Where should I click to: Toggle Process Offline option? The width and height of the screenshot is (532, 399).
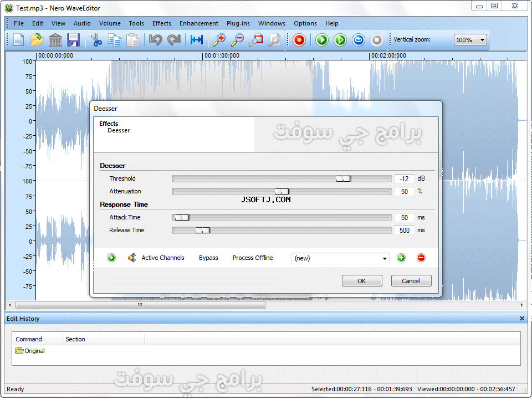pos(253,258)
